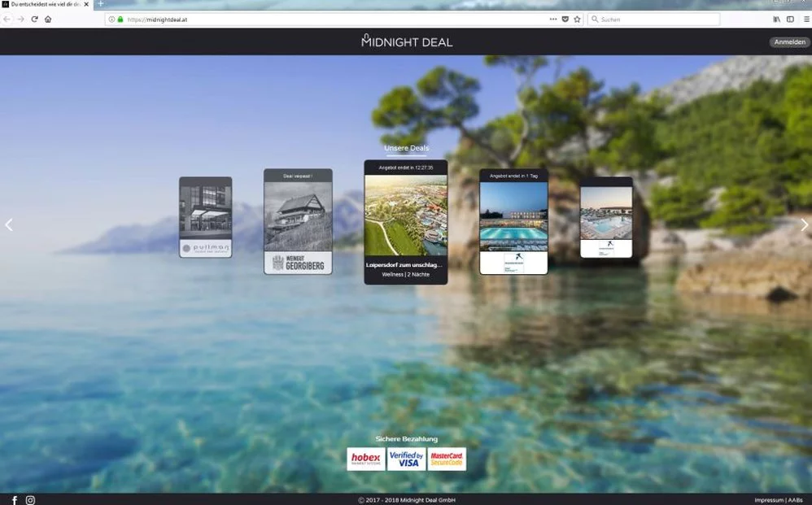Viewport: 812px width, 505px height.
Task: Close the Midnight Deal browser tab
Action: tap(86, 4)
